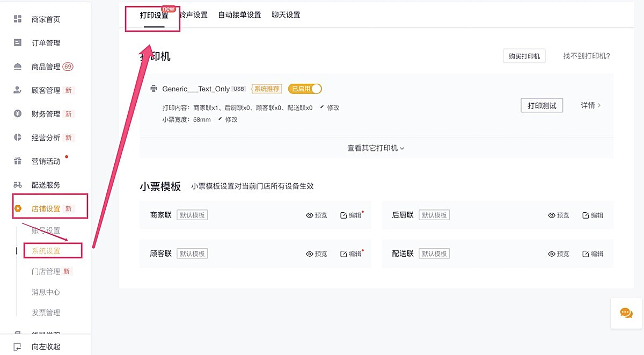Select the 财务管理 yen icon
Image resolution: width=644 pixels, height=355 pixels.
[18, 114]
